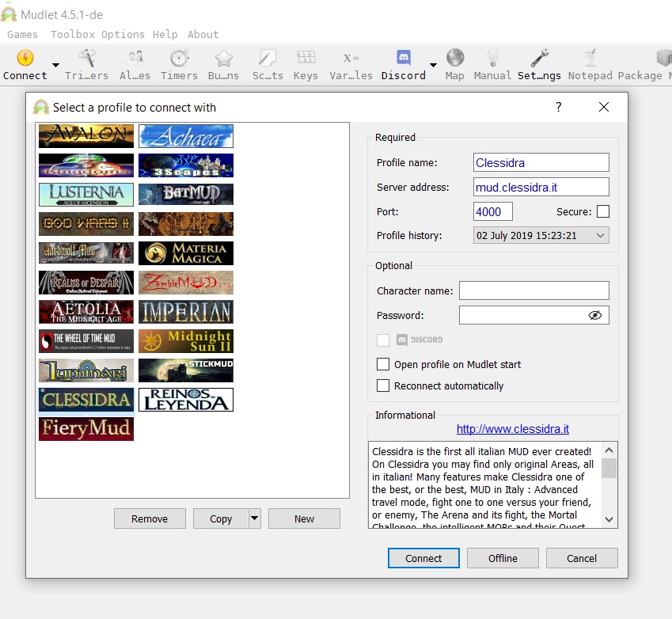Select the Materia Magica profile
Image resolution: width=672 pixels, height=619 pixels.
(x=186, y=253)
